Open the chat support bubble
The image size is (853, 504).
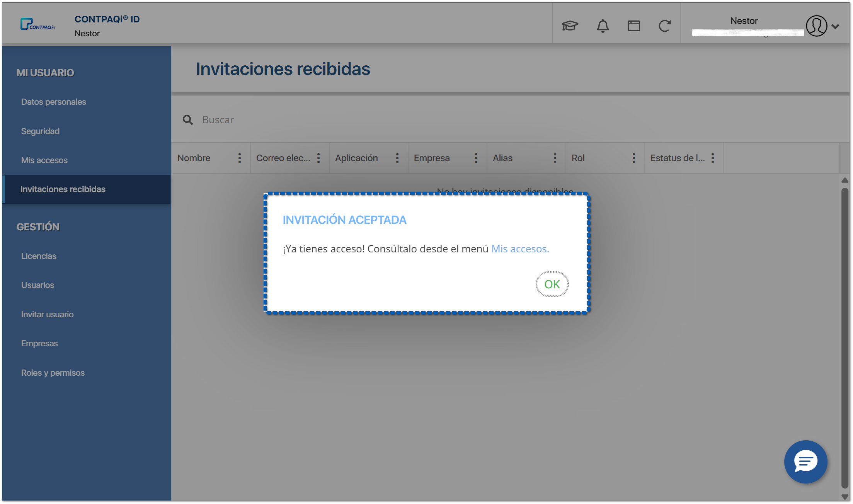coord(805,461)
